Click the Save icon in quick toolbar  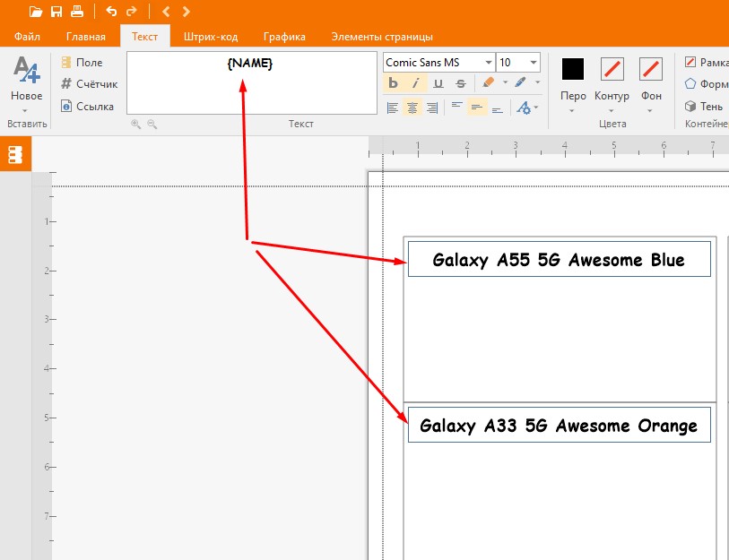click(x=56, y=12)
